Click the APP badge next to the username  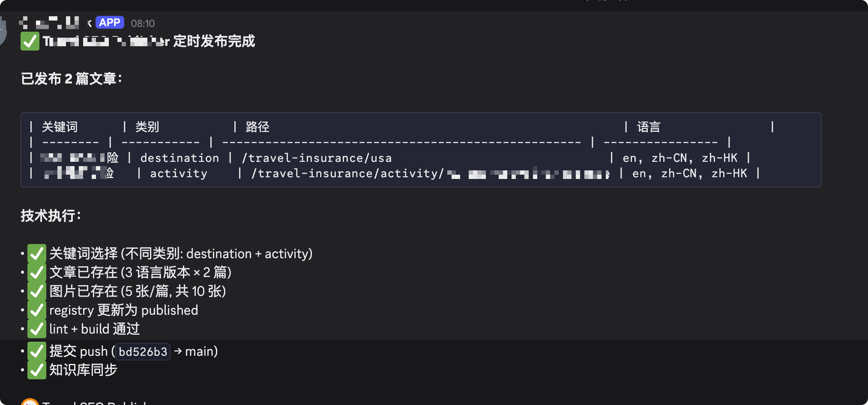(x=110, y=23)
